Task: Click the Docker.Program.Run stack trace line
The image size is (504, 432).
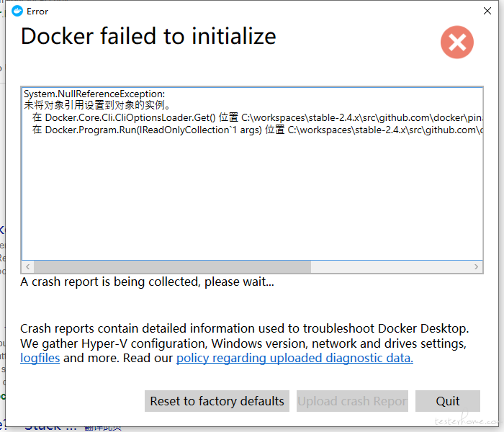Action: (257, 130)
